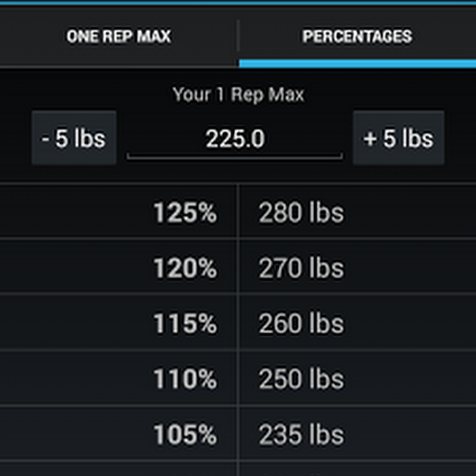Tap the 260 lbs weight value
The height and width of the screenshot is (476, 476).
click(x=301, y=324)
